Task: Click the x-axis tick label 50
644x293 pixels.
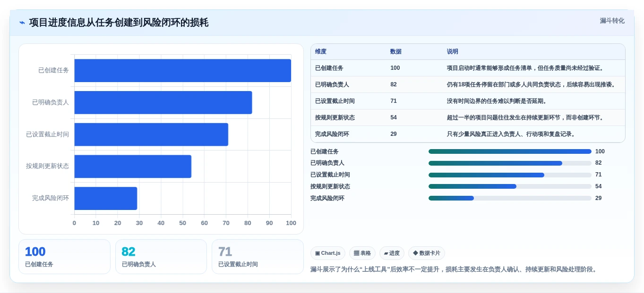Action: 182,223
